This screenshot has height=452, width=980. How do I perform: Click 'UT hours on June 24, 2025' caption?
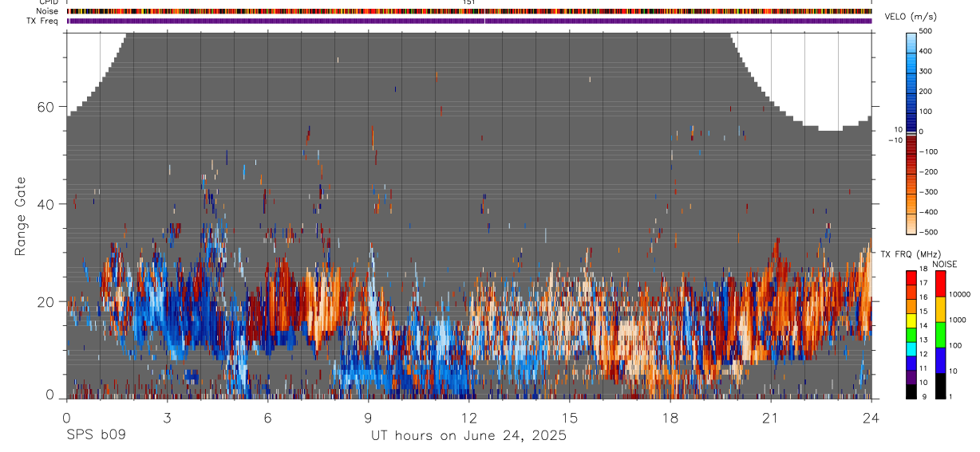(468, 436)
